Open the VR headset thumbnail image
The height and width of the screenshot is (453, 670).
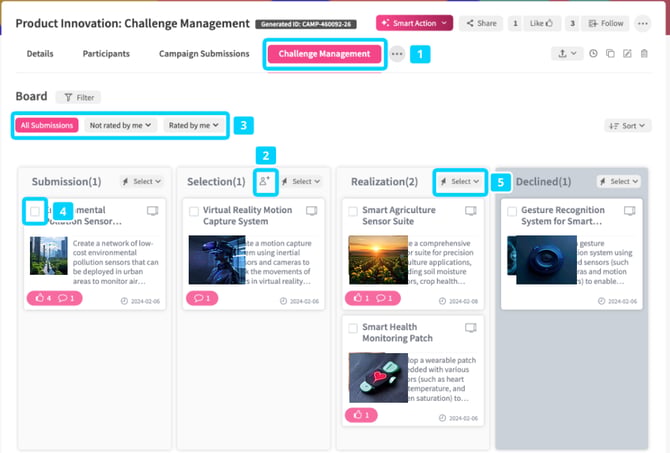coord(217,260)
